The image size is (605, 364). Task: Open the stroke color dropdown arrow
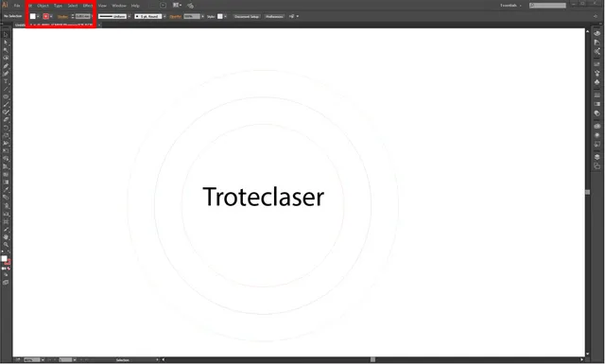pyautogui.click(x=51, y=17)
